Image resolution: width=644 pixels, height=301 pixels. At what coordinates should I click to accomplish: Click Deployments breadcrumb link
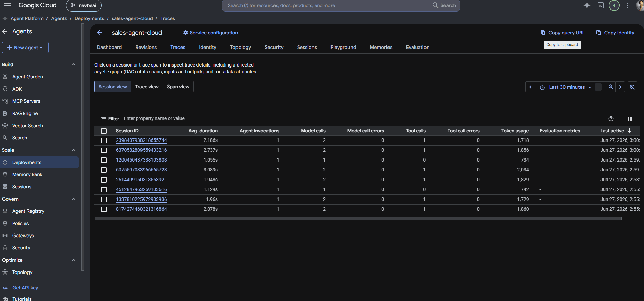[89, 18]
